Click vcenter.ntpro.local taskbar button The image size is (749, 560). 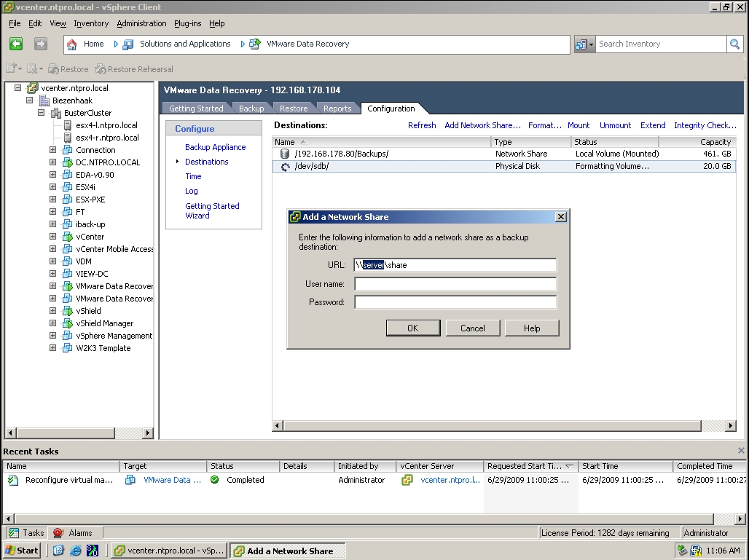170,551
